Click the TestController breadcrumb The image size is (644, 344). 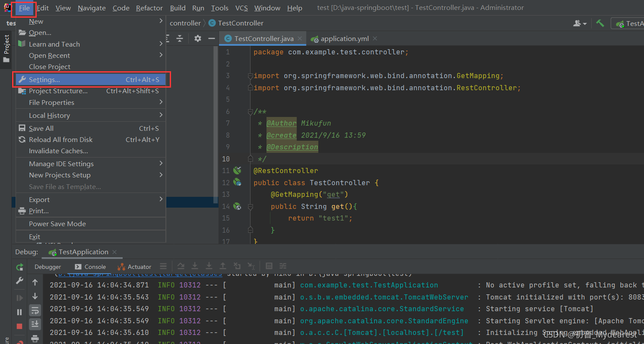point(236,23)
